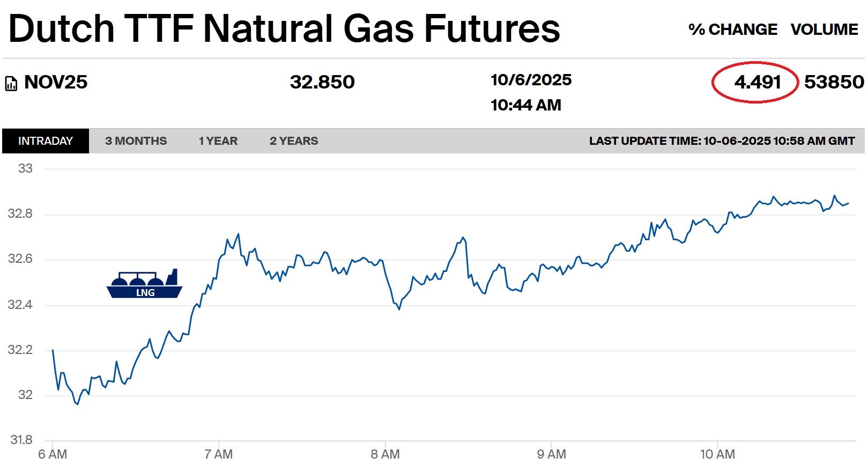Viewport: 868px width, 465px height.
Task: Click the volume figure 53850
Action: (x=834, y=83)
